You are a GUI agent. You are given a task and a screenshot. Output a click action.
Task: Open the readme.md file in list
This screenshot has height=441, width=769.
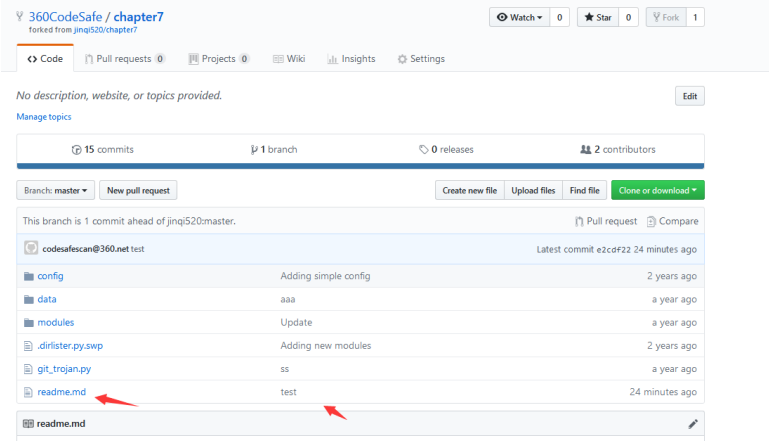tap(61, 392)
